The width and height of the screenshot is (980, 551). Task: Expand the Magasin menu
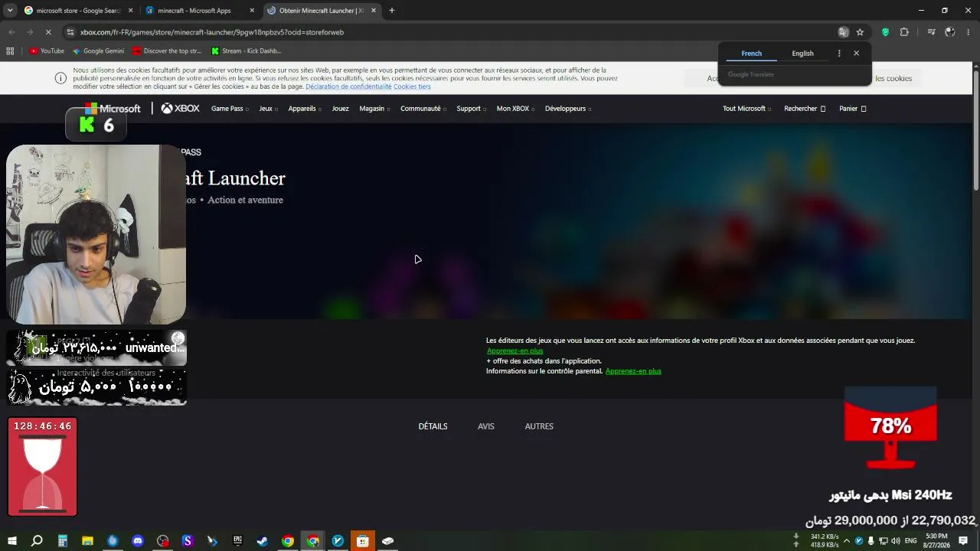pos(374,109)
